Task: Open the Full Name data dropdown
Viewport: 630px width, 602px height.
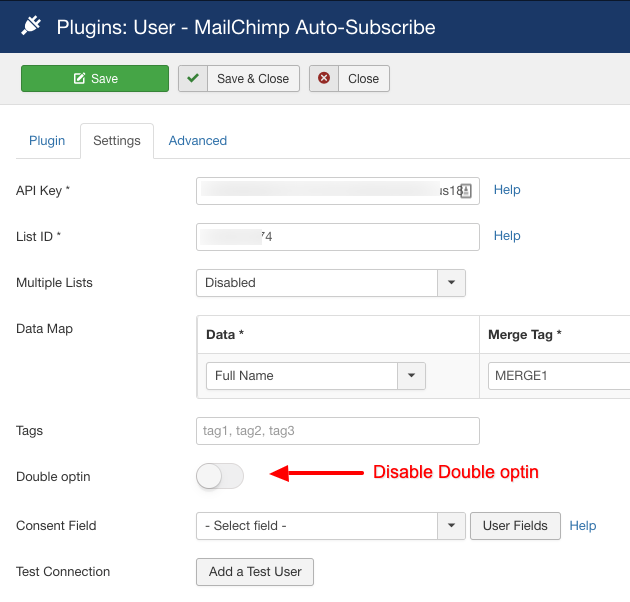Action: coord(315,376)
